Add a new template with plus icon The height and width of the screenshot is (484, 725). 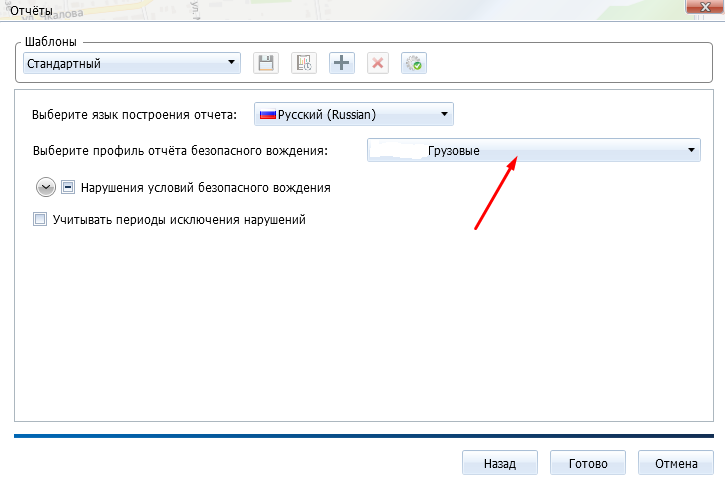(341, 63)
